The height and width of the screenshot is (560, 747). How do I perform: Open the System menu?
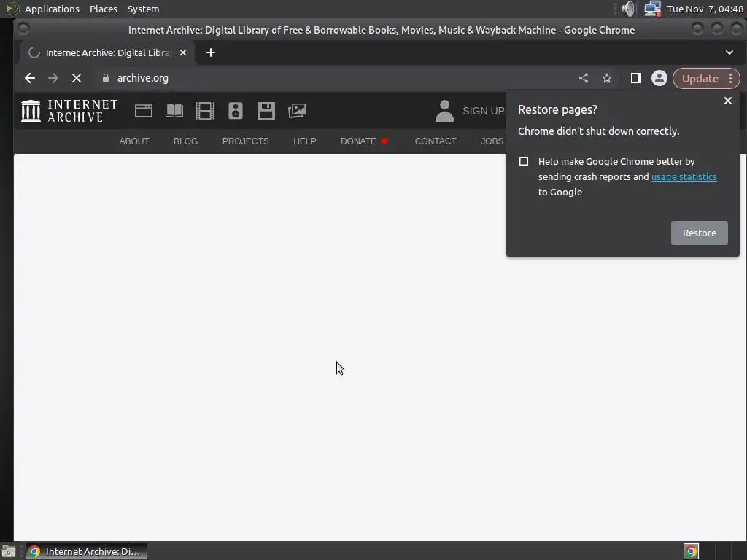pyautogui.click(x=144, y=9)
